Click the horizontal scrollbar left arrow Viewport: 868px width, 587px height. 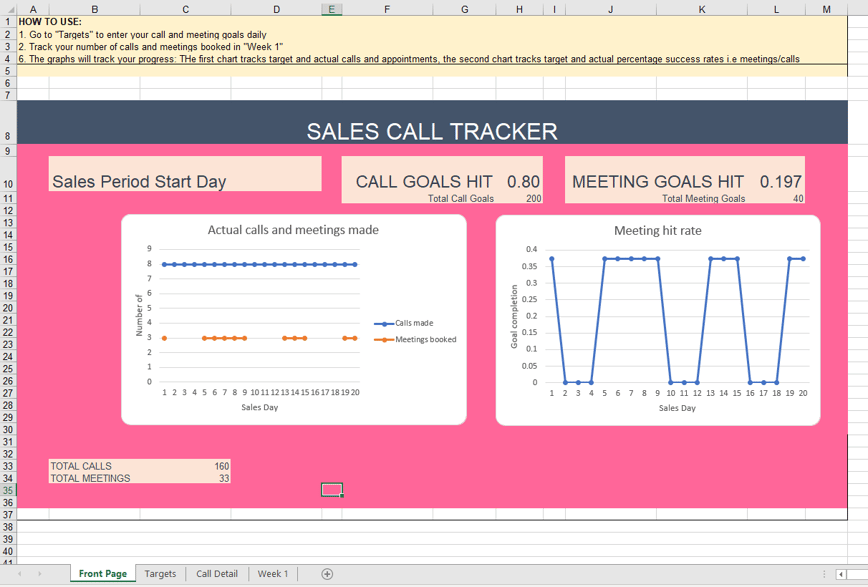[x=840, y=574]
